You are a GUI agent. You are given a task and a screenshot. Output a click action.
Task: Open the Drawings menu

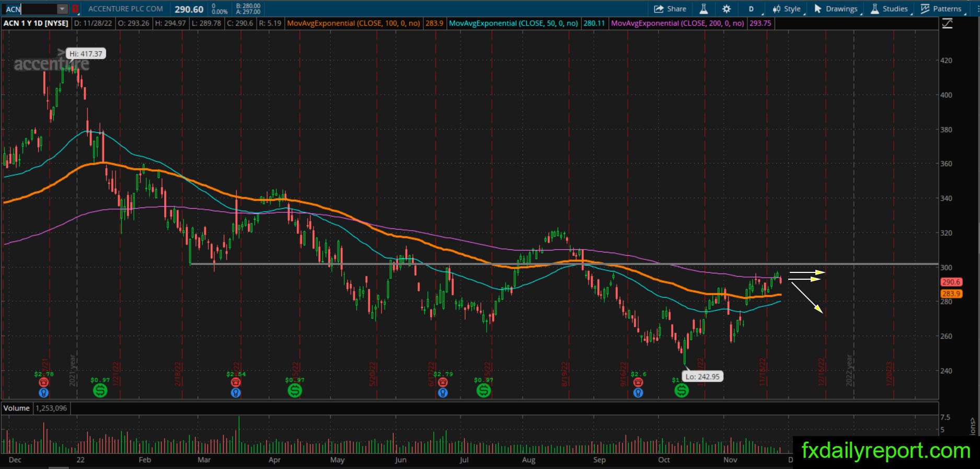point(836,9)
